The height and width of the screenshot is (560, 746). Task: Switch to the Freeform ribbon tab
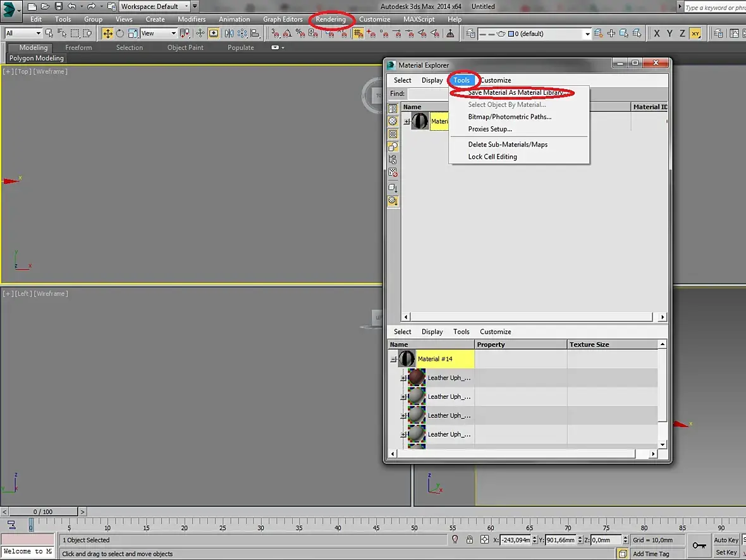tap(78, 47)
